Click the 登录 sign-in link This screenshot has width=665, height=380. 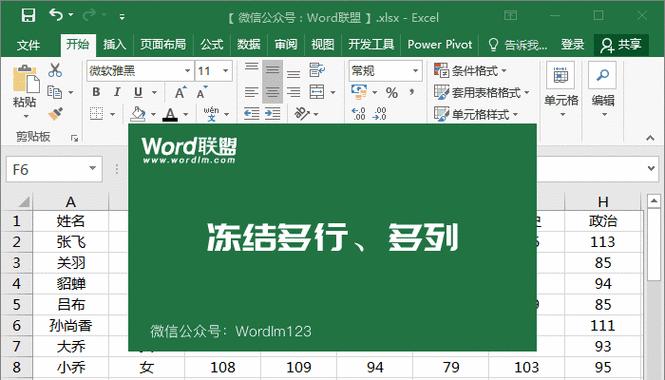[572, 45]
